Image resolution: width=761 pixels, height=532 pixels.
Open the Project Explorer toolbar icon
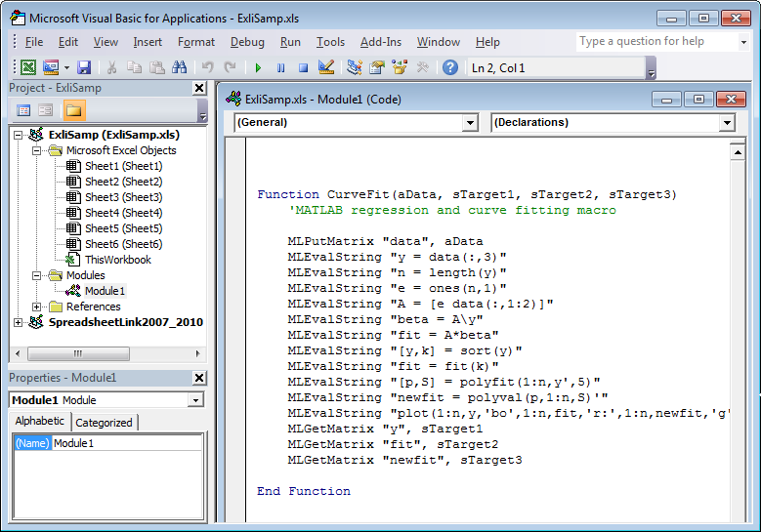[354, 67]
